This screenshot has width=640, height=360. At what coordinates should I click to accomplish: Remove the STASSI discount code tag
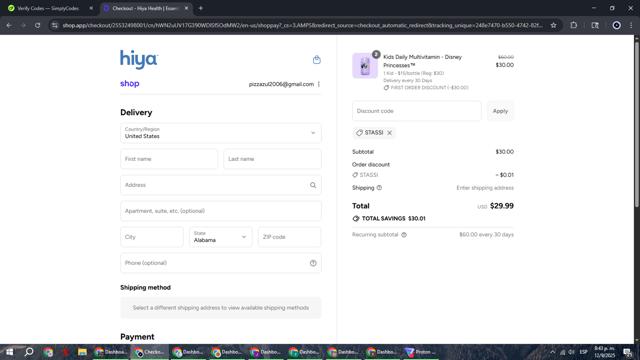(x=389, y=133)
